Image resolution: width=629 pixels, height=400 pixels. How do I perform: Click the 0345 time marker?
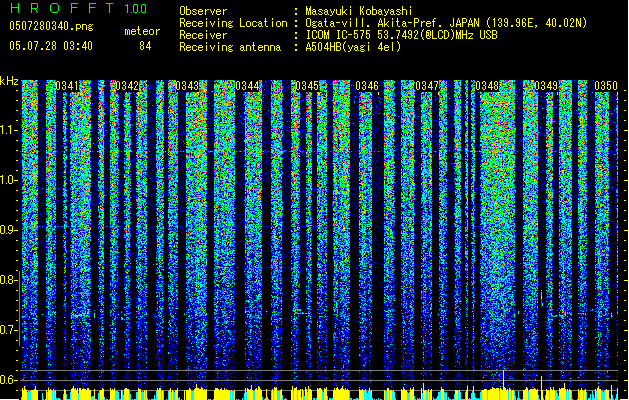307,86
